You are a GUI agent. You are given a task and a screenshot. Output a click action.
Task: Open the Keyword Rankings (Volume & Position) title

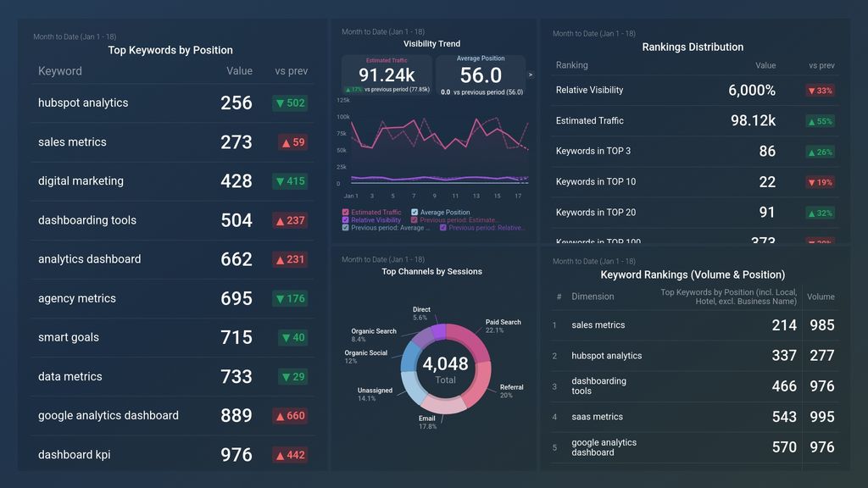[x=693, y=274]
